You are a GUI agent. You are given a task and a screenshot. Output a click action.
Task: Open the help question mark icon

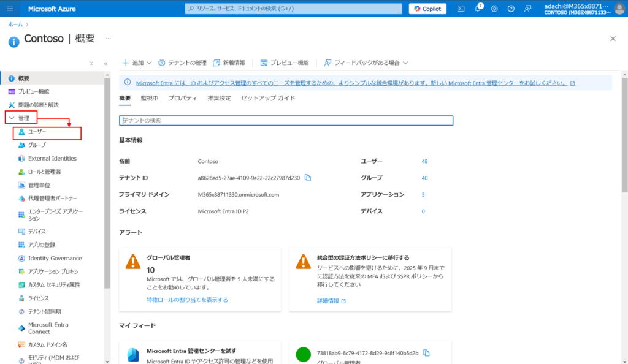[x=511, y=9]
